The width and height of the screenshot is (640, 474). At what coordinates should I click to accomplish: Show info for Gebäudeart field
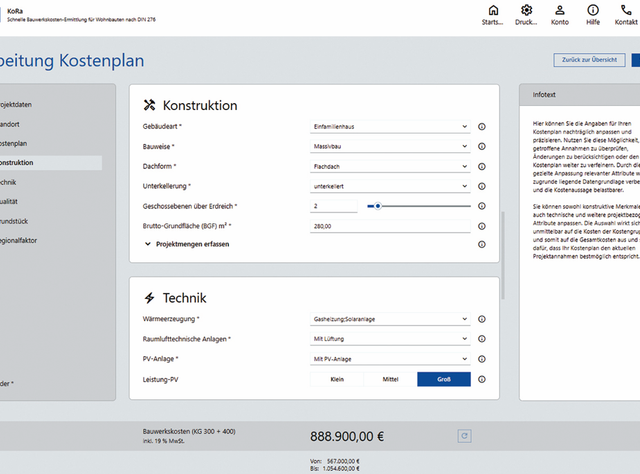tap(482, 127)
